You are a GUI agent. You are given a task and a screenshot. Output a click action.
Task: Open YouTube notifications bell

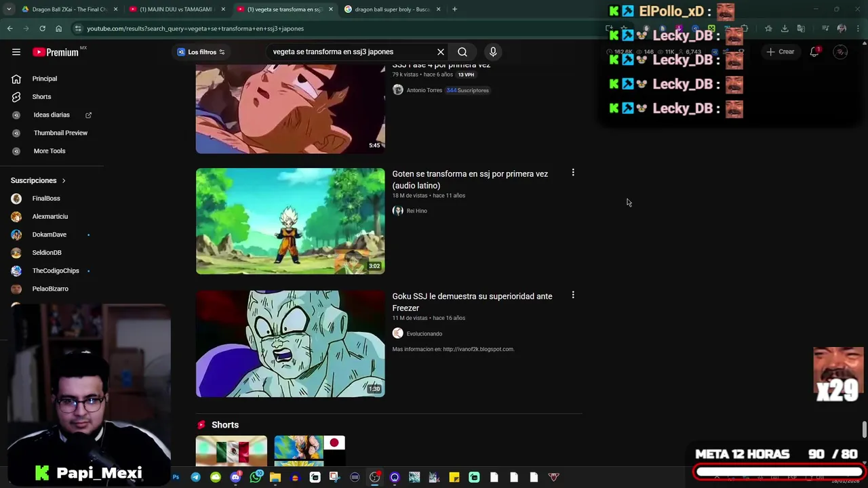814,52
